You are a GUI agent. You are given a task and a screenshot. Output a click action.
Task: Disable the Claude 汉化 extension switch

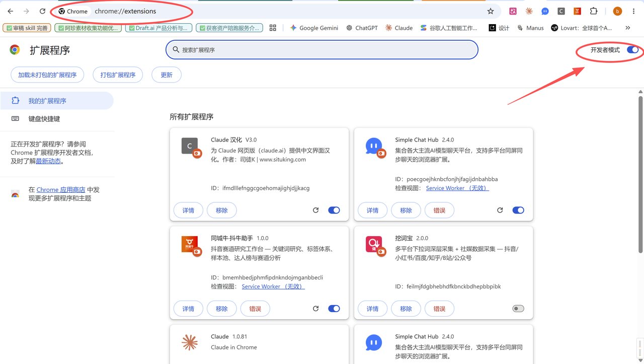[334, 210]
